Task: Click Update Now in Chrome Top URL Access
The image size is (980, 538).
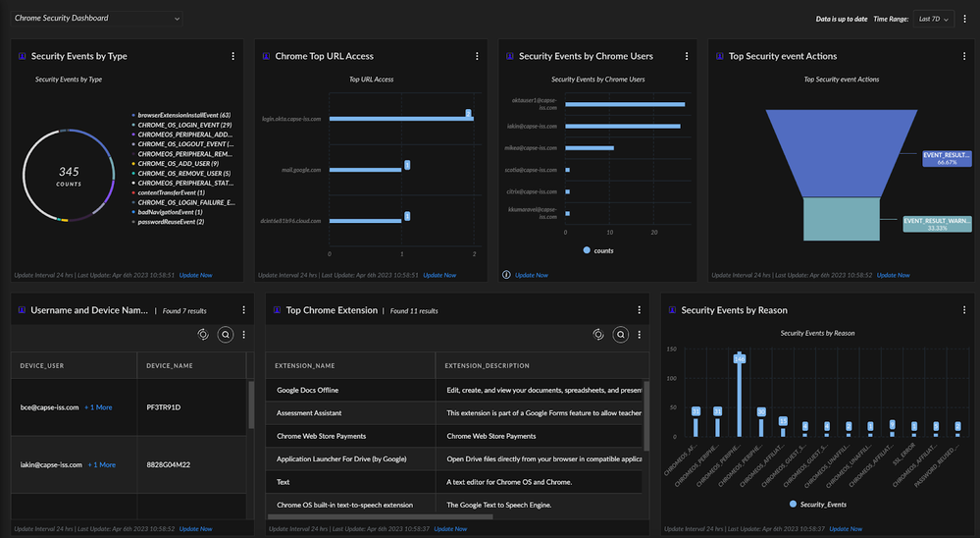Action: [x=439, y=275]
